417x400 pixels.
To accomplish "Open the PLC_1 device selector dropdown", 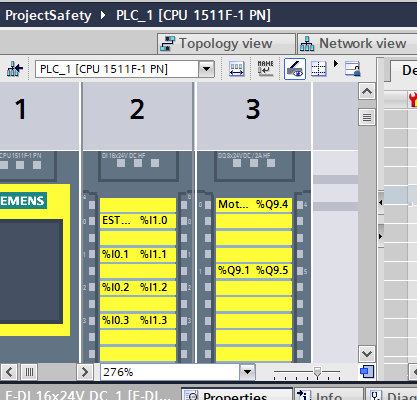I will 206,69.
